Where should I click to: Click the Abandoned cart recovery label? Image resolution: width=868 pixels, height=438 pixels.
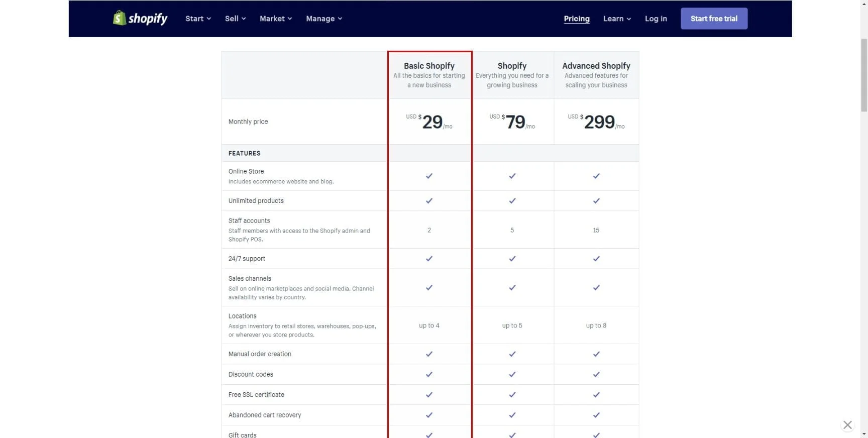(265, 415)
